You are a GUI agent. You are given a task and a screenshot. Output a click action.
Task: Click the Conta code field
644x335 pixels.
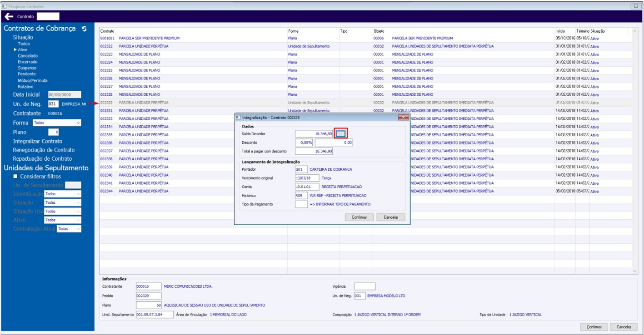pyautogui.click(x=307, y=187)
